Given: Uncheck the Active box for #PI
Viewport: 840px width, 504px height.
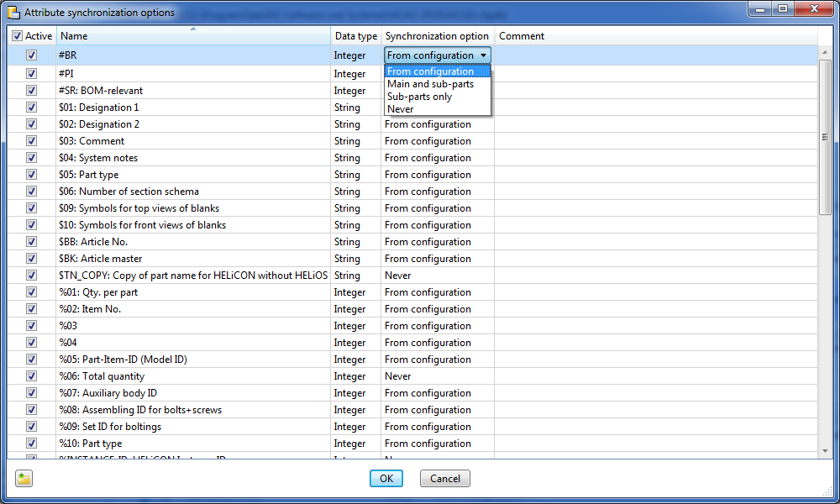Looking at the screenshot, I should (32, 73).
